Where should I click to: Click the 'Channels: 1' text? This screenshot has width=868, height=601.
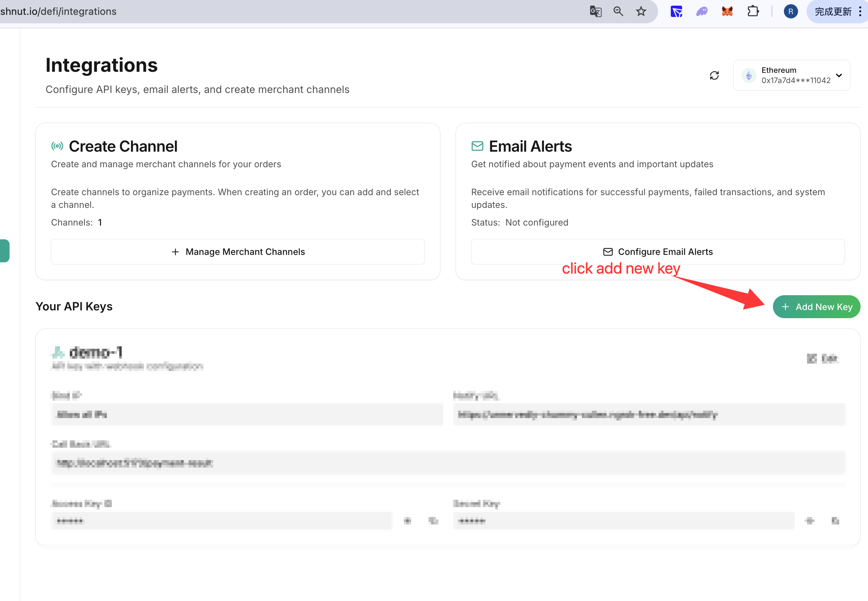pyautogui.click(x=76, y=223)
